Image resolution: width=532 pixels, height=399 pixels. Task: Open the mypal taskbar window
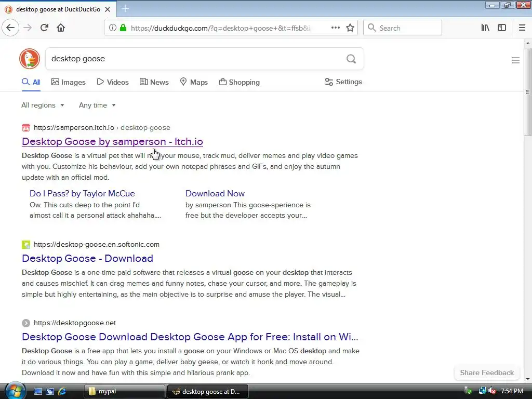pos(124,391)
